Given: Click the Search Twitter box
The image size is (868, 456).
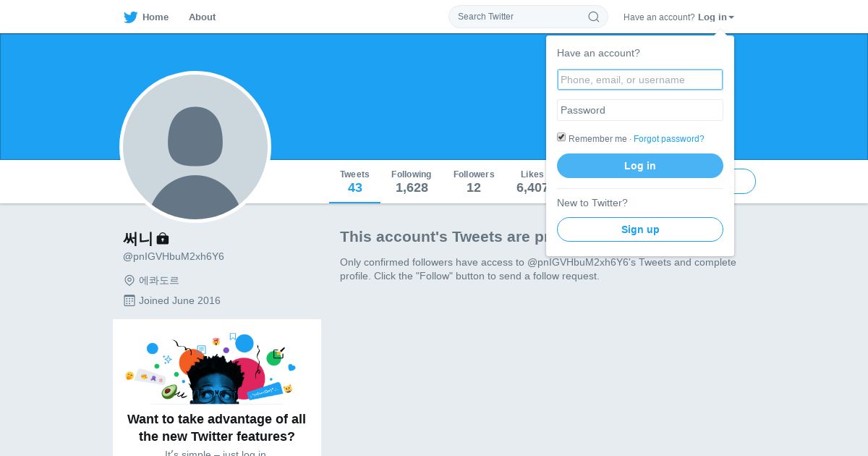Looking at the screenshot, I should (517, 17).
